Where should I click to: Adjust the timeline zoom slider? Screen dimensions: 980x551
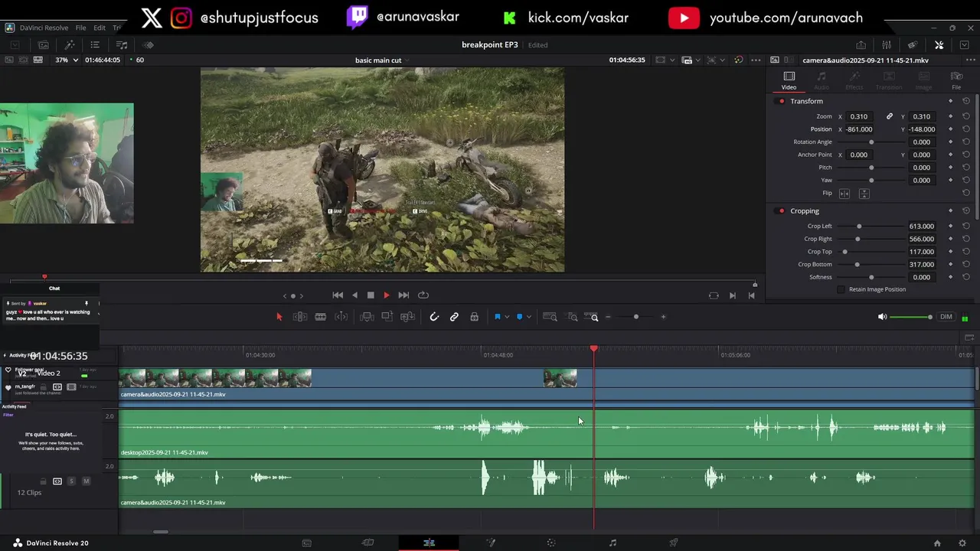click(635, 317)
